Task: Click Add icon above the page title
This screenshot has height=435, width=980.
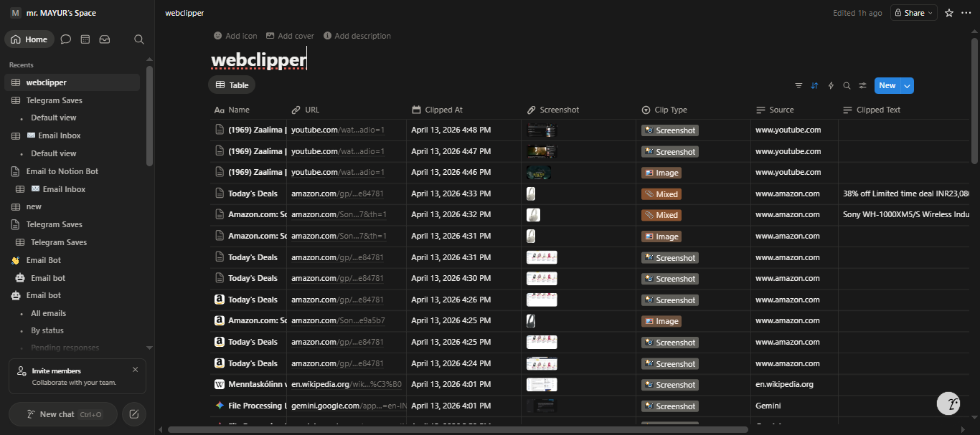Action: pyautogui.click(x=235, y=36)
